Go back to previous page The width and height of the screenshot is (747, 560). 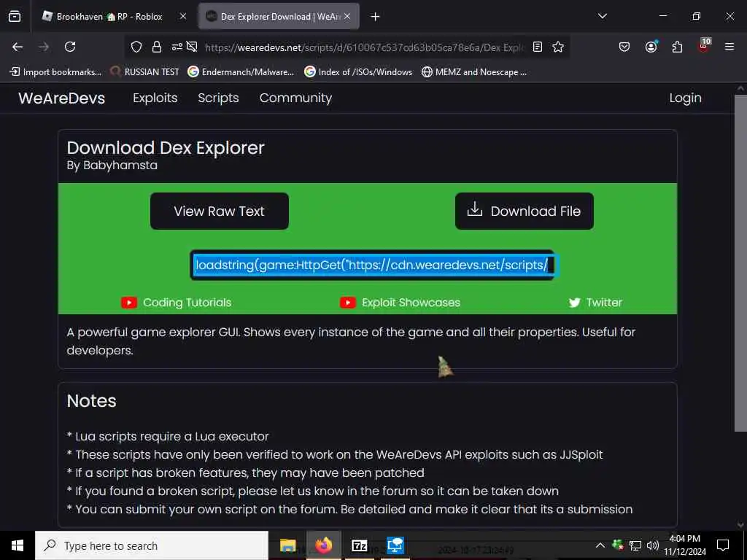[18, 47]
